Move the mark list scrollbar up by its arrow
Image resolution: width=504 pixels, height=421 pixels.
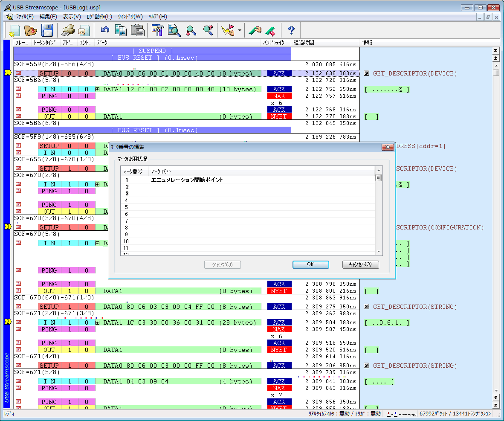(379, 170)
